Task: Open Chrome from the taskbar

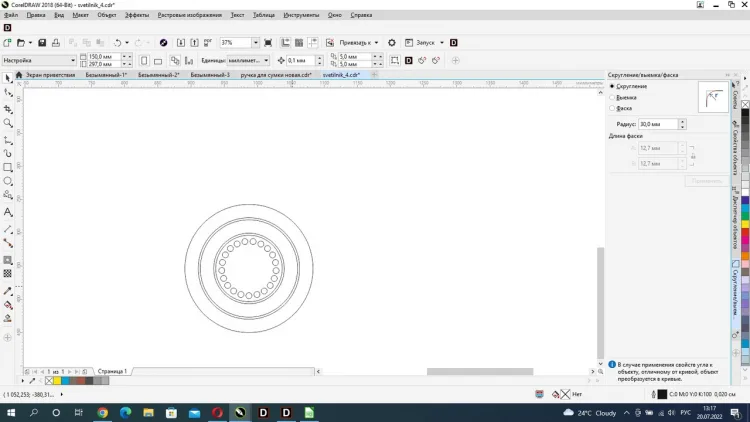Action: point(102,412)
